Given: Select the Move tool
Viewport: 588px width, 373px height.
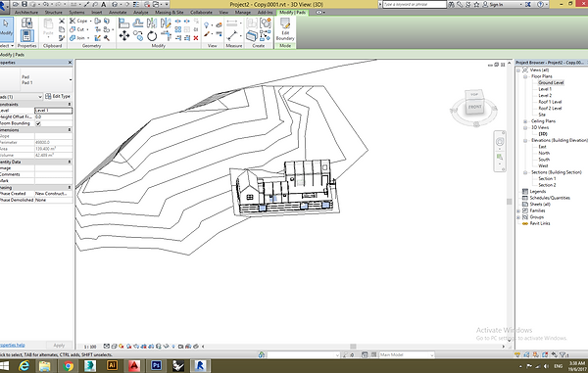Looking at the screenshot, I should point(123,36).
